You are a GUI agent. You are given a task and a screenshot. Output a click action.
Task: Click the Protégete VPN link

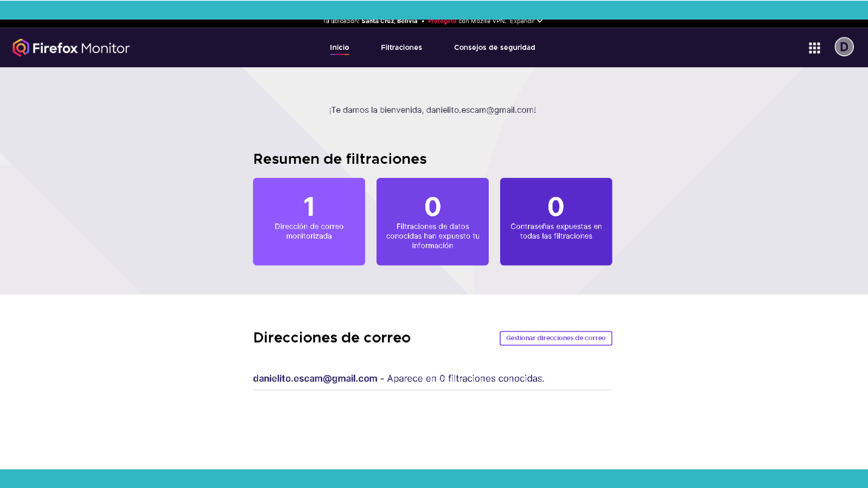point(442,21)
